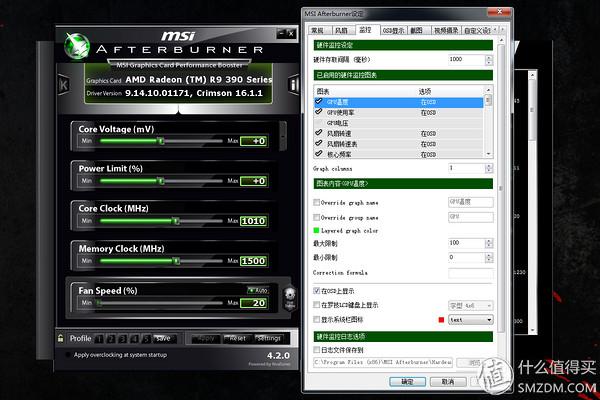Viewport: 600px width, 400px height.
Task: Click the Memory Clock 1500 value box
Action: [x=254, y=261]
